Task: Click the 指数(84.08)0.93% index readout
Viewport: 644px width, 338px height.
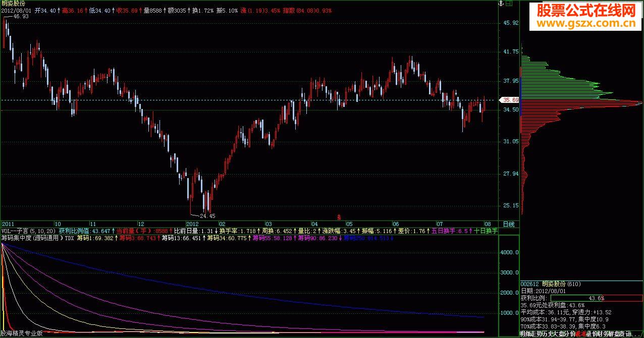Action: pyautogui.click(x=306, y=10)
